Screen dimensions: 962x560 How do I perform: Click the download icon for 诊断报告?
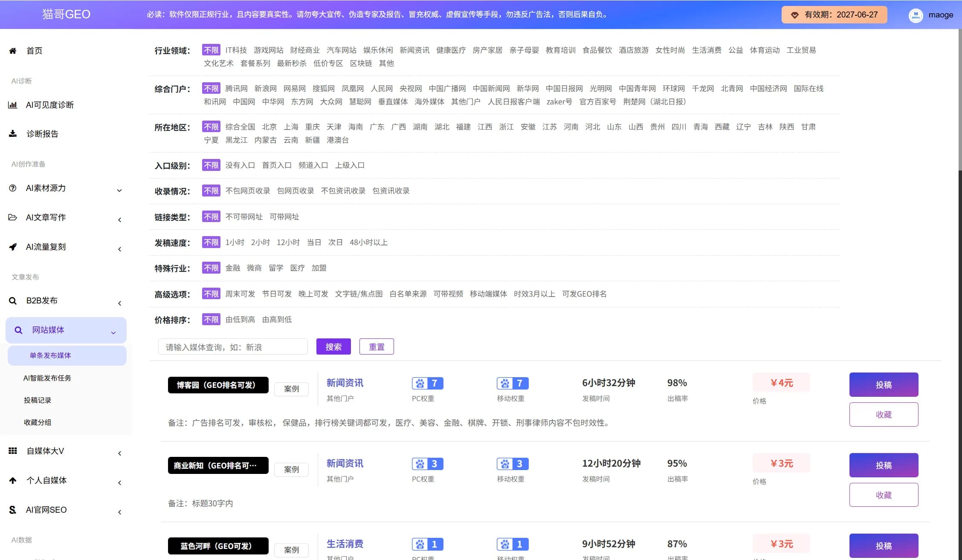click(x=13, y=134)
